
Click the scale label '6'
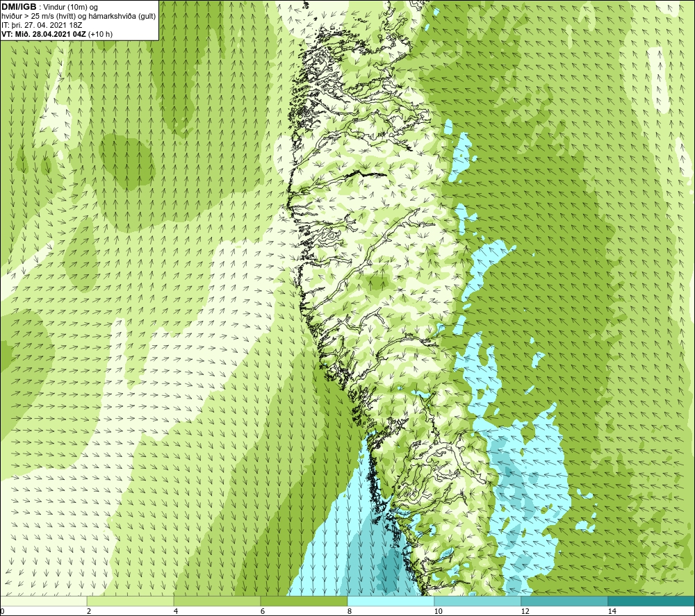pyautogui.click(x=263, y=611)
